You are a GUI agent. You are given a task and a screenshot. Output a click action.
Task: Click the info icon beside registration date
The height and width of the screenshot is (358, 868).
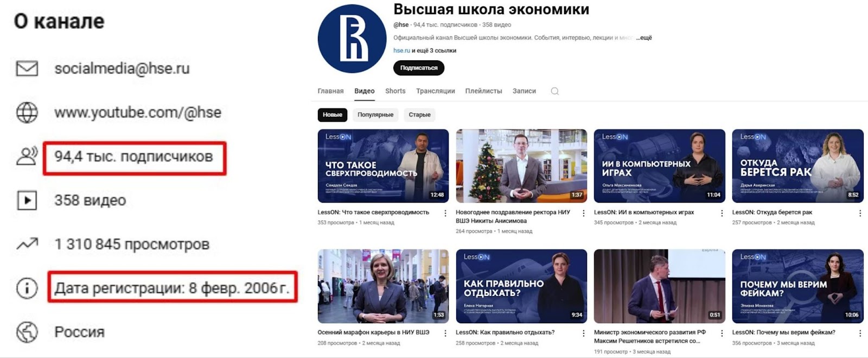27,288
